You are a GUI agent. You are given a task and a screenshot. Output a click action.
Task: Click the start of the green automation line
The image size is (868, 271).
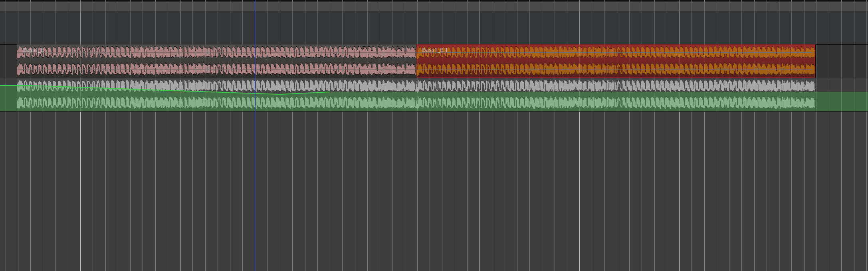[x=1, y=86]
